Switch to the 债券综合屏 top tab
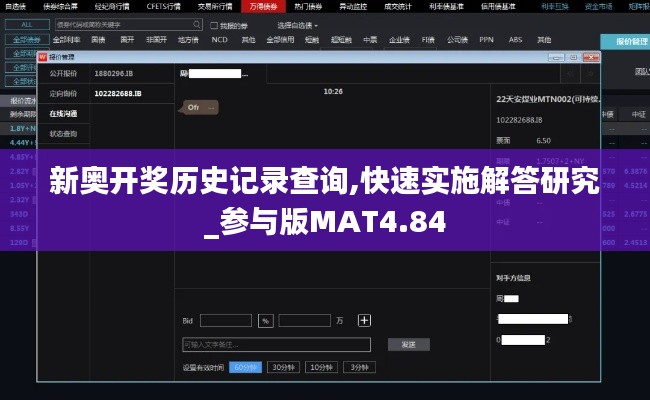The image size is (650, 400). click(x=61, y=6)
